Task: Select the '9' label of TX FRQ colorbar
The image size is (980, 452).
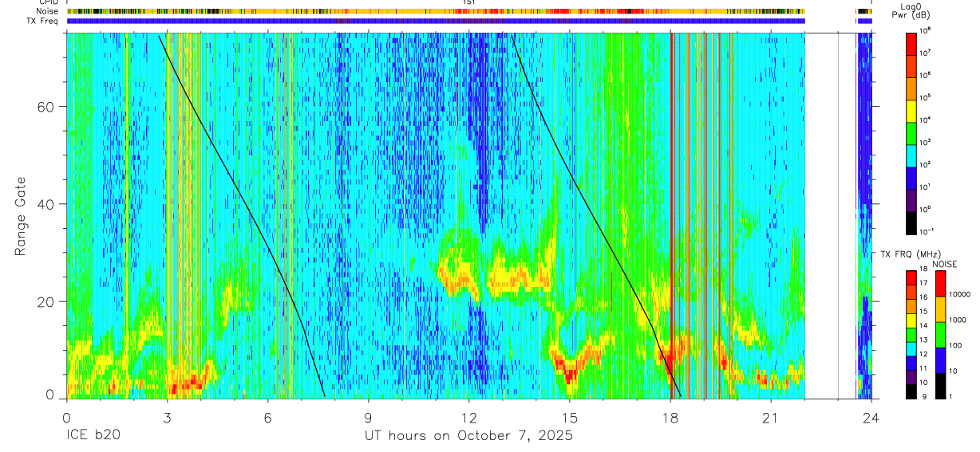Action: click(923, 397)
